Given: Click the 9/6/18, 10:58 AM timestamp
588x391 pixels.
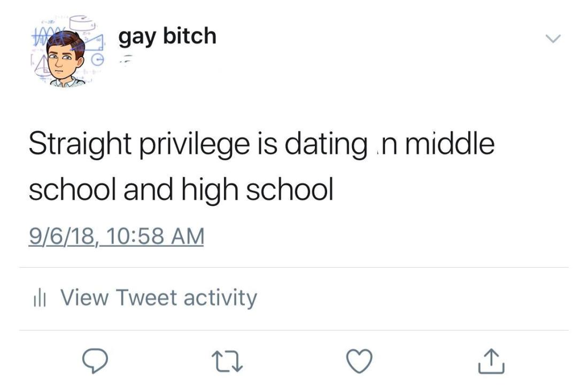Looking at the screenshot, I should click(116, 236).
